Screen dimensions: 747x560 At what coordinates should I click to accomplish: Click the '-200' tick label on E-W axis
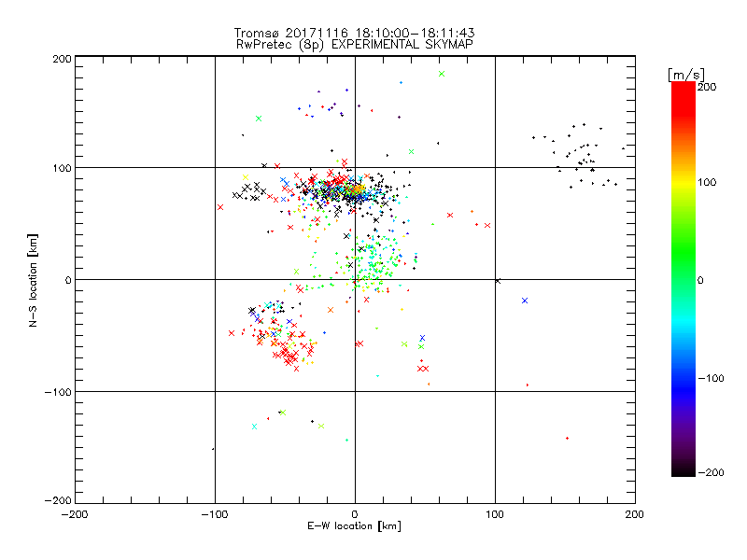click(x=75, y=514)
